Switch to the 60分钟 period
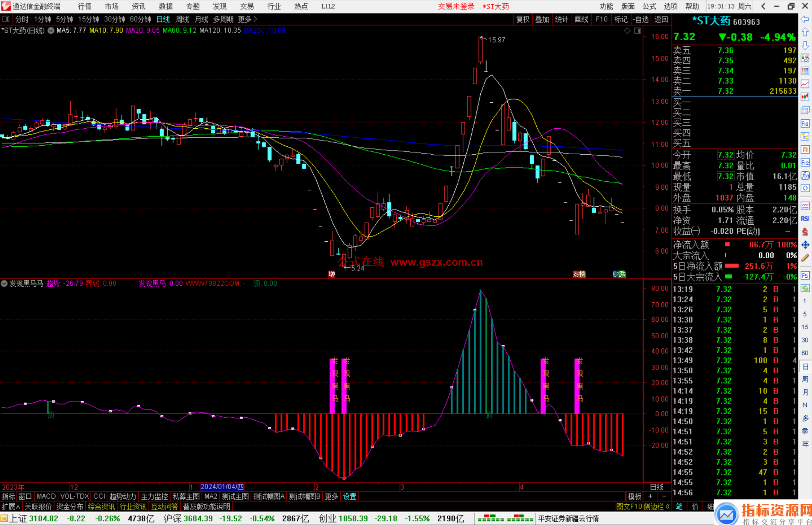This screenshot has height=525, width=812. 140,19
